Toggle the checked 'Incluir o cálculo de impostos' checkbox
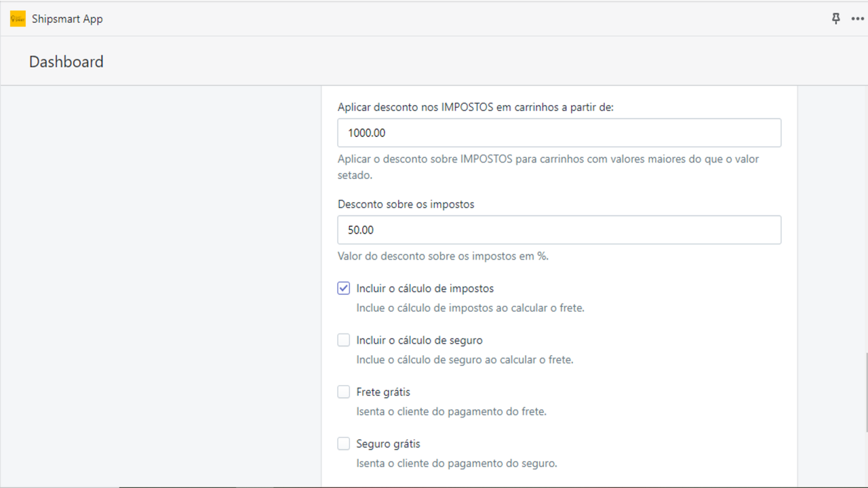This screenshot has height=488, width=868. coord(343,287)
